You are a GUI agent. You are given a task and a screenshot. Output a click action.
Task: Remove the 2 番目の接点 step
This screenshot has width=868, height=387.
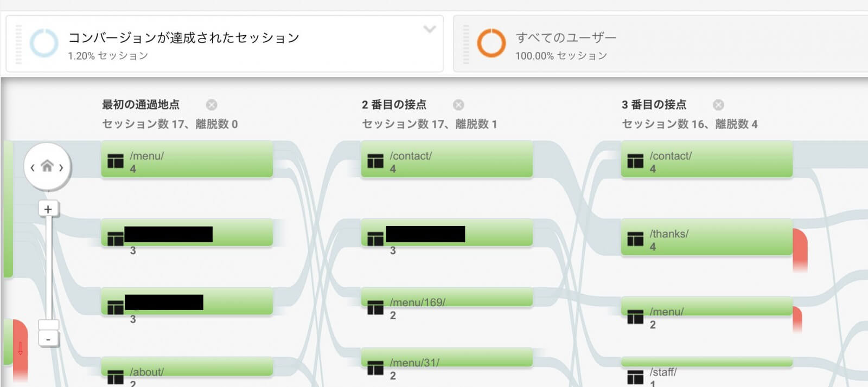click(x=458, y=105)
